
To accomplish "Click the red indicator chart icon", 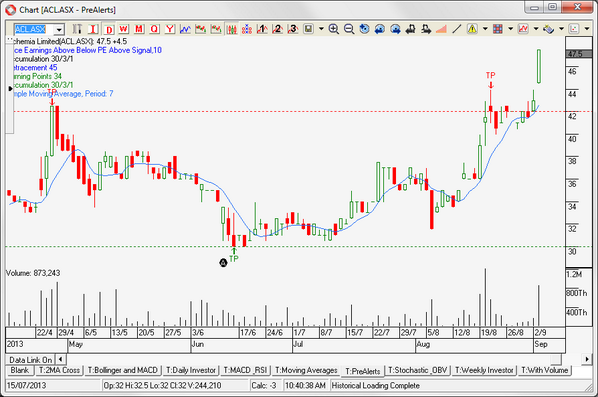I will 523,29.
